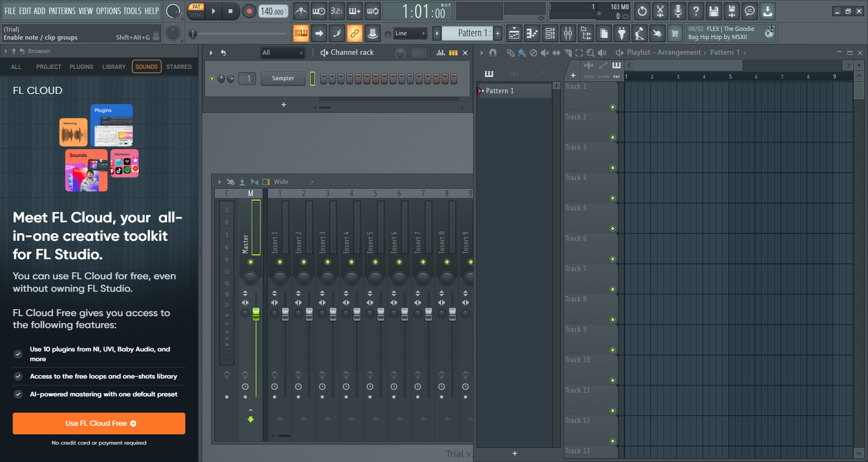Switch to browser PLUGINS tab
This screenshot has height=462, width=868.
[81, 67]
